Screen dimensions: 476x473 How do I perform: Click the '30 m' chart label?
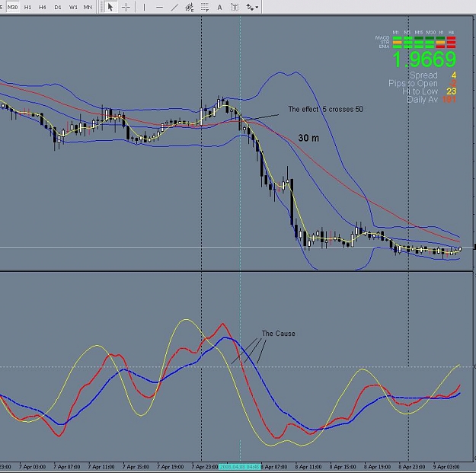click(308, 138)
